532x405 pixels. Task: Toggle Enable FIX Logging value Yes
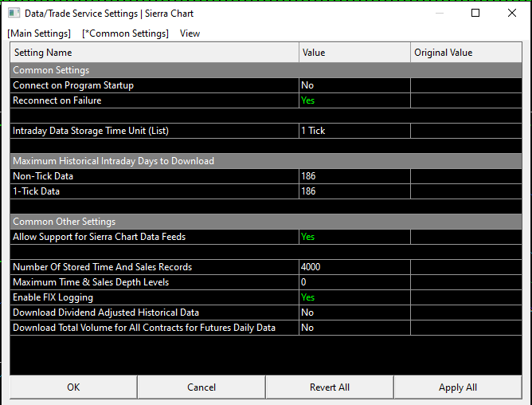click(x=354, y=297)
